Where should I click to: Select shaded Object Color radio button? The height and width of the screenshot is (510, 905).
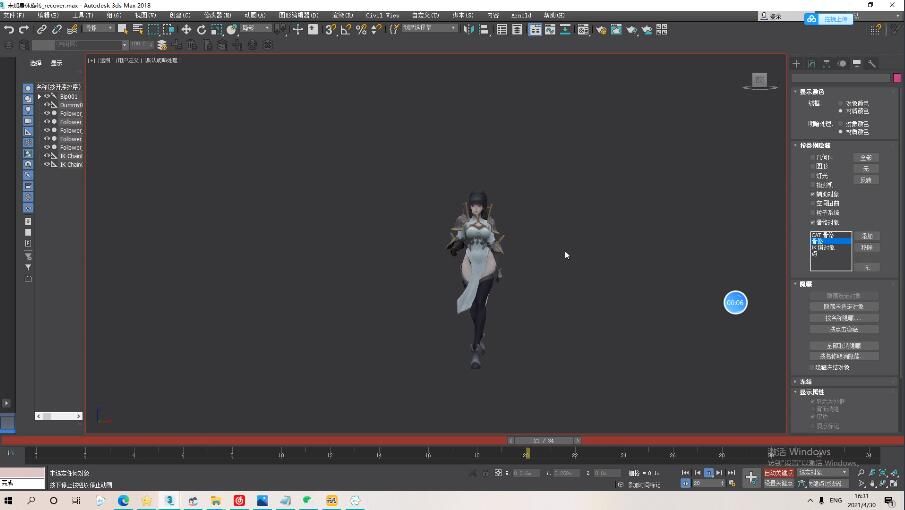point(840,124)
